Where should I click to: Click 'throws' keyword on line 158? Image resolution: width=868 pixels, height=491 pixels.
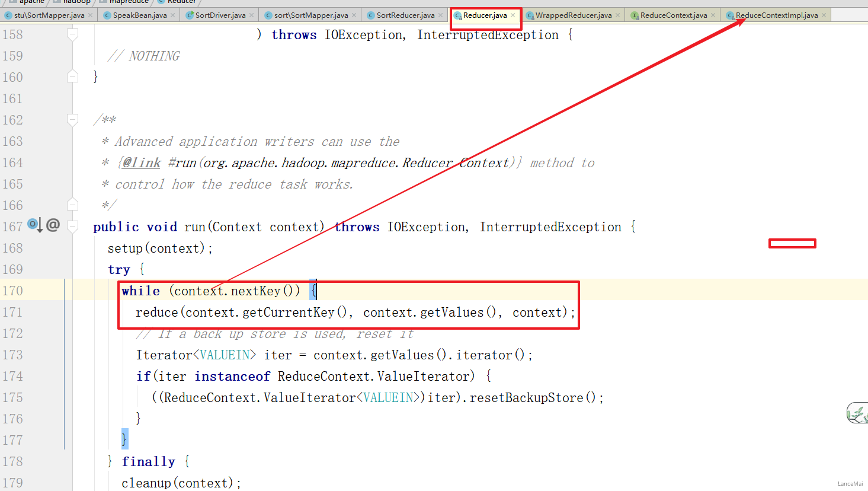[x=294, y=35]
